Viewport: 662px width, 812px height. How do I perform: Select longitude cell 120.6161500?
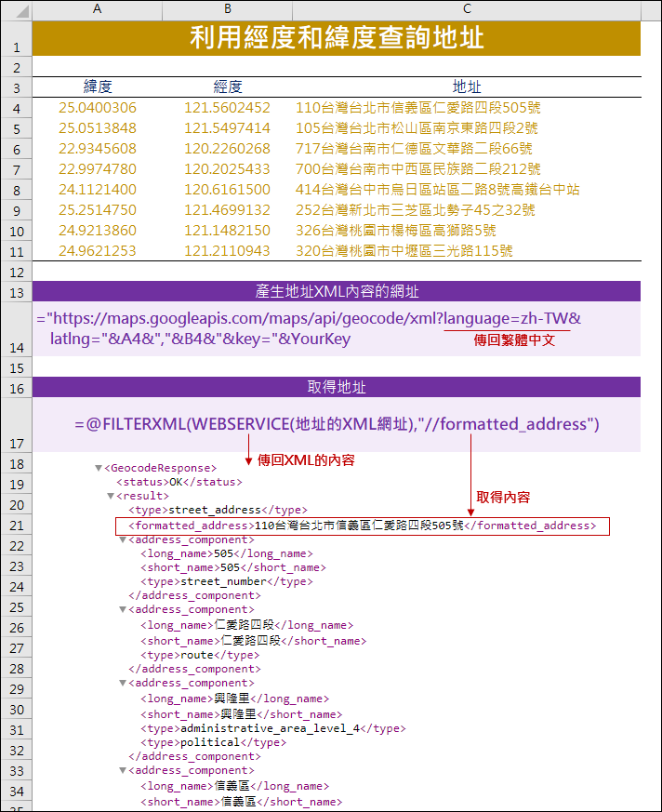(x=227, y=190)
